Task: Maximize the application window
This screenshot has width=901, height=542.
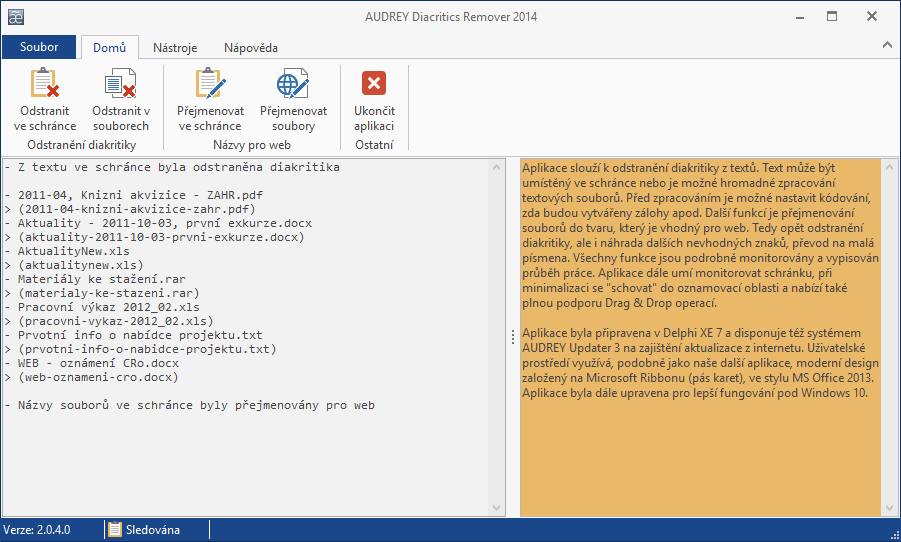Action: tap(831, 15)
